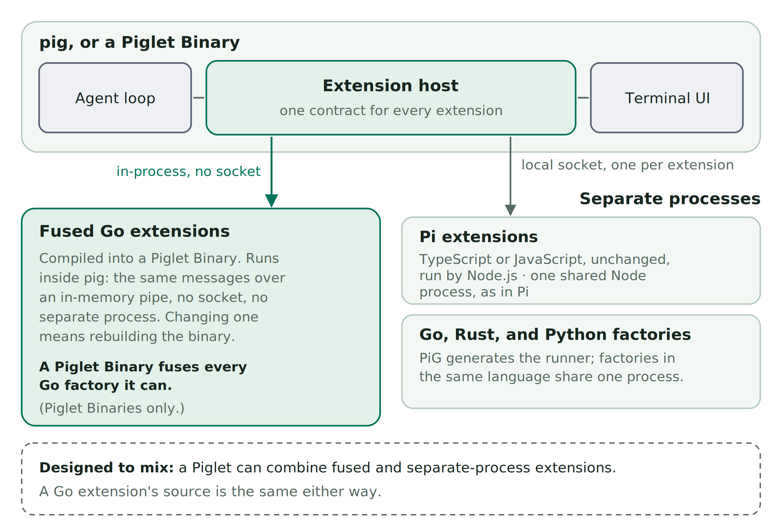This screenshot has height=532, width=782.
Task: Click 'Compiled into a Piglet Binary. Runs' line
Action: click(159, 258)
